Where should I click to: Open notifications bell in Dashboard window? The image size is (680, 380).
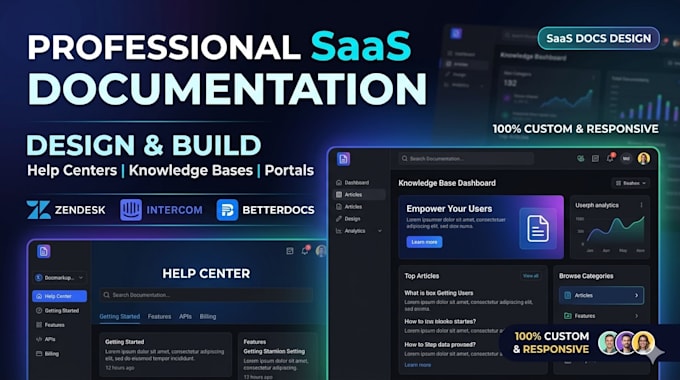[610, 158]
